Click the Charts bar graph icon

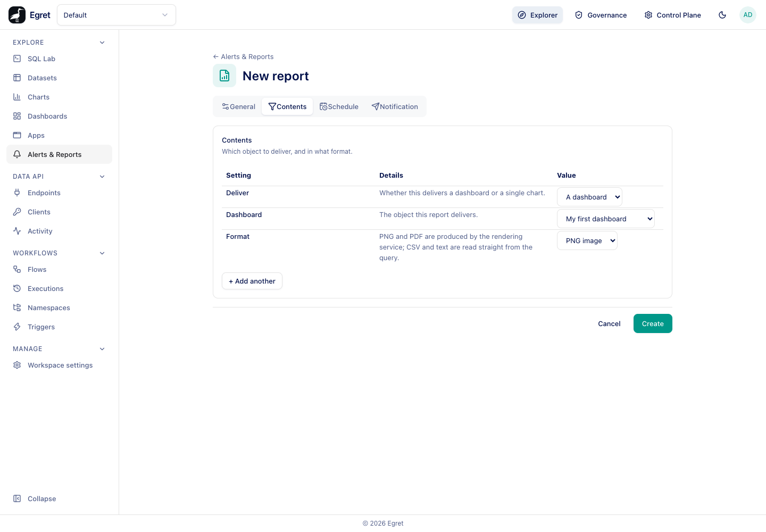click(17, 97)
